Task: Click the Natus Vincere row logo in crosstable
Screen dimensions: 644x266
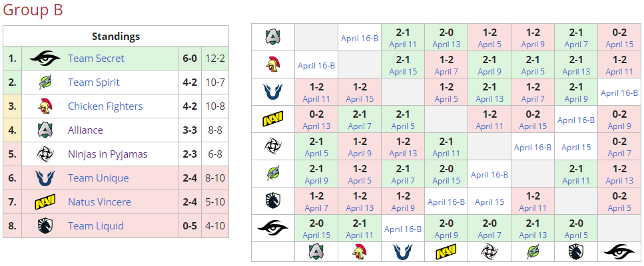Action: 273,120
